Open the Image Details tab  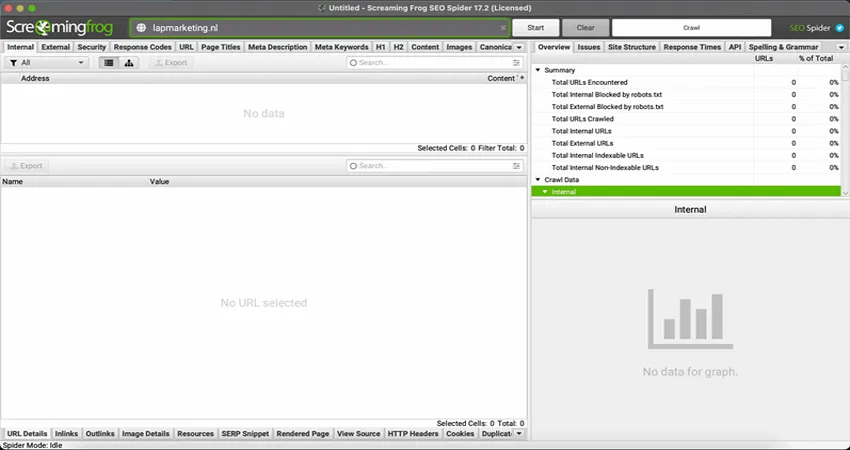coord(146,434)
